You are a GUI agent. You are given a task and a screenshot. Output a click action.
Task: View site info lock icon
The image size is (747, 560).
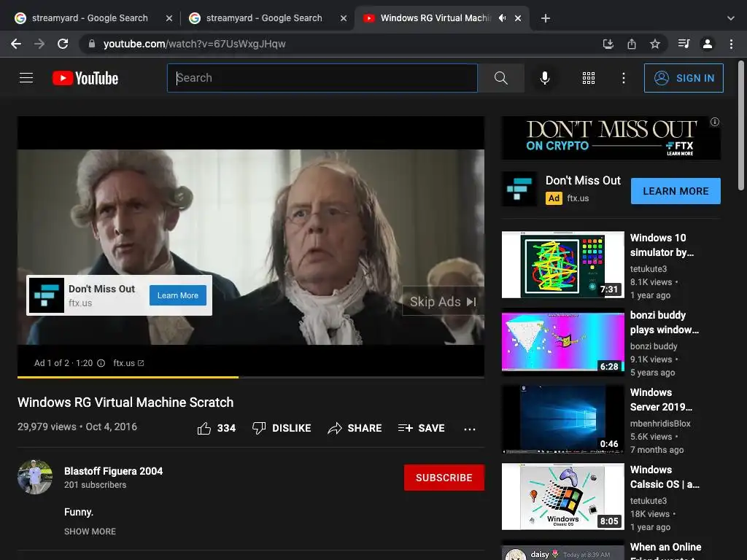(x=91, y=44)
